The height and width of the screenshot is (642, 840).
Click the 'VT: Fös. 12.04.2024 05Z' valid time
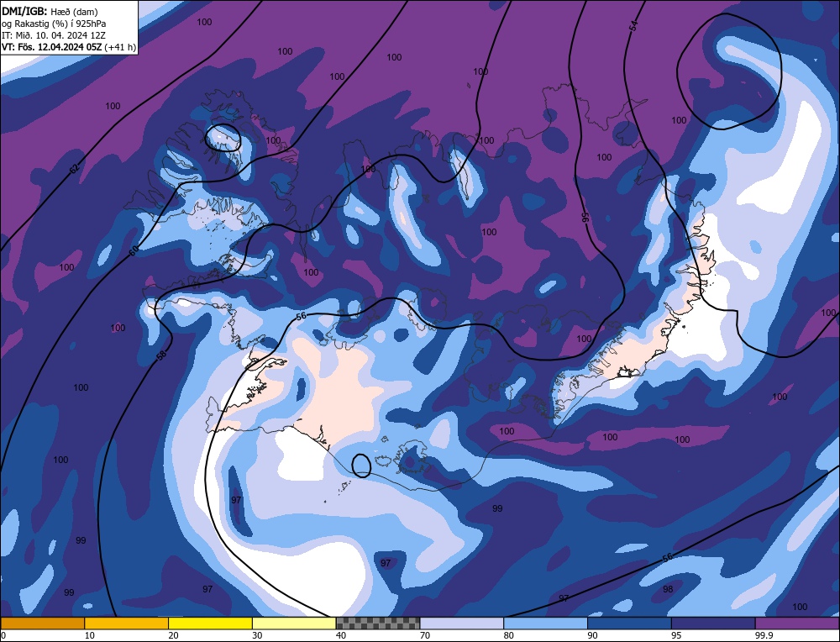[x=51, y=47]
